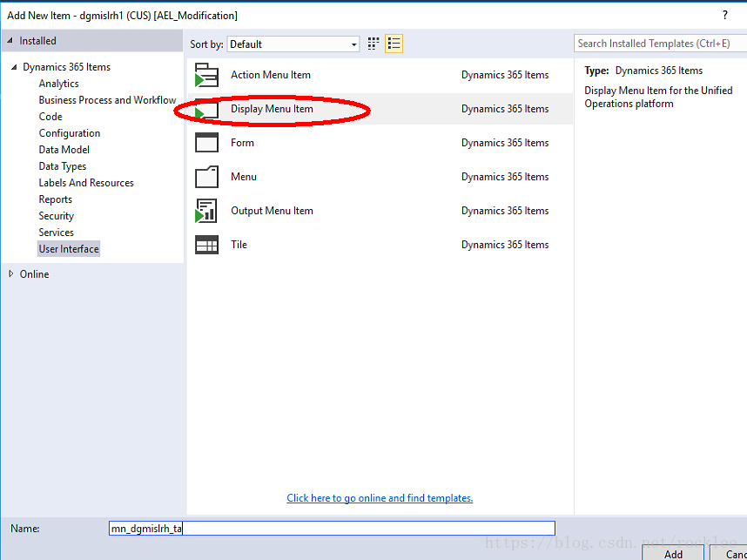Screen dimensions: 747x560
Task: Select the Data Model category
Action: coord(64,150)
